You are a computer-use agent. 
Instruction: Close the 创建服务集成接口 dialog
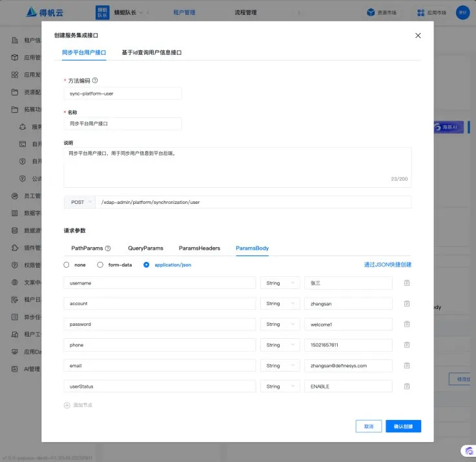click(418, 35)
